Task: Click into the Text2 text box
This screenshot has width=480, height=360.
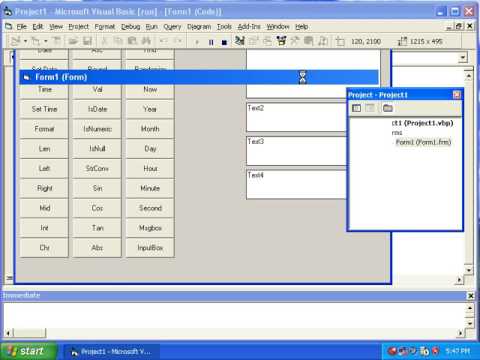Action: [296, 117]
